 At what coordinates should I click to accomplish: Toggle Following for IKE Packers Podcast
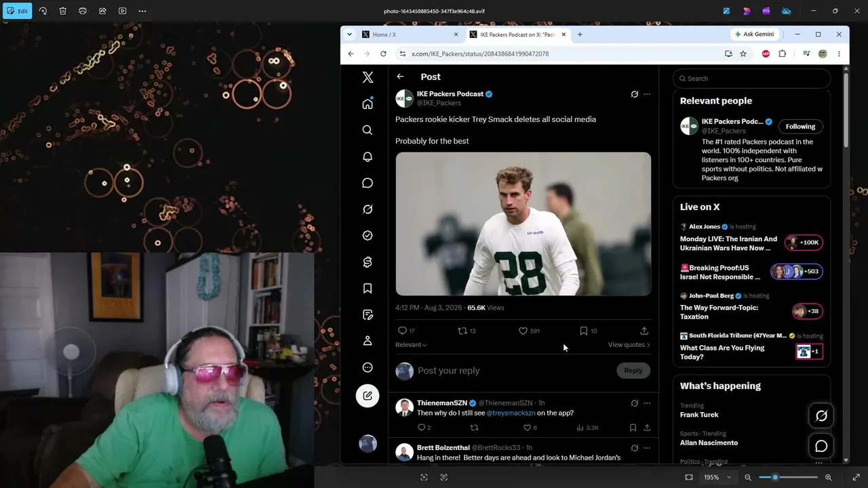[800, 127]
